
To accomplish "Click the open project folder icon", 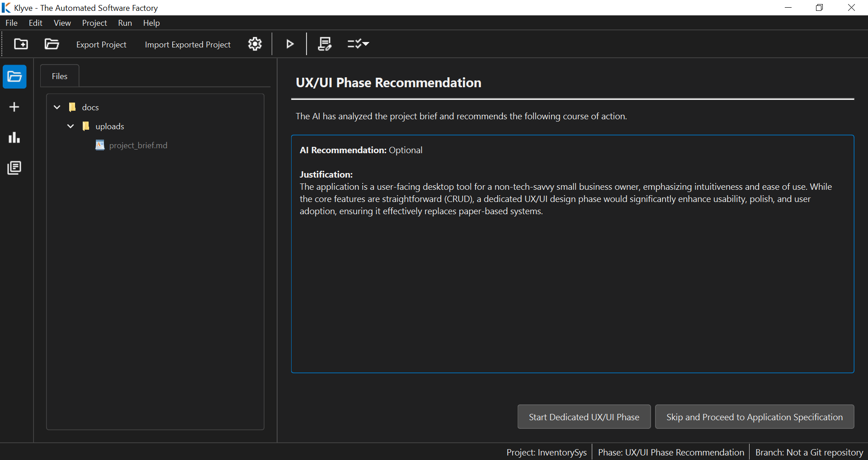I will point(52,44).
